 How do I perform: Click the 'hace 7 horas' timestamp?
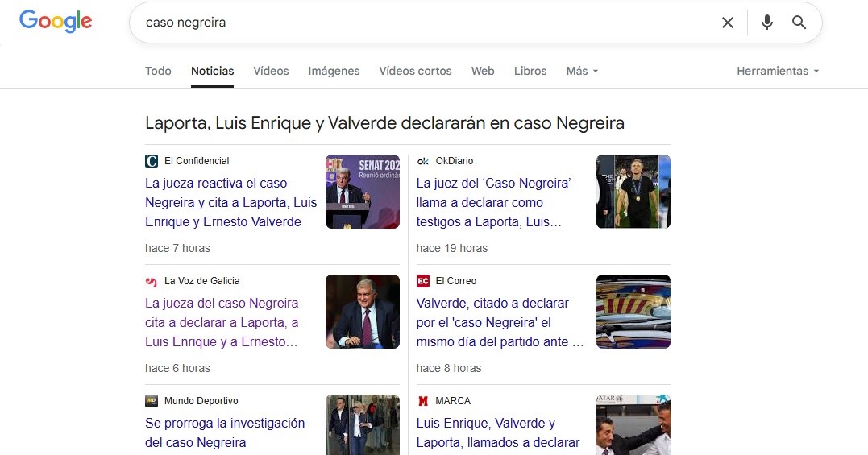click(x=177, y=248)
